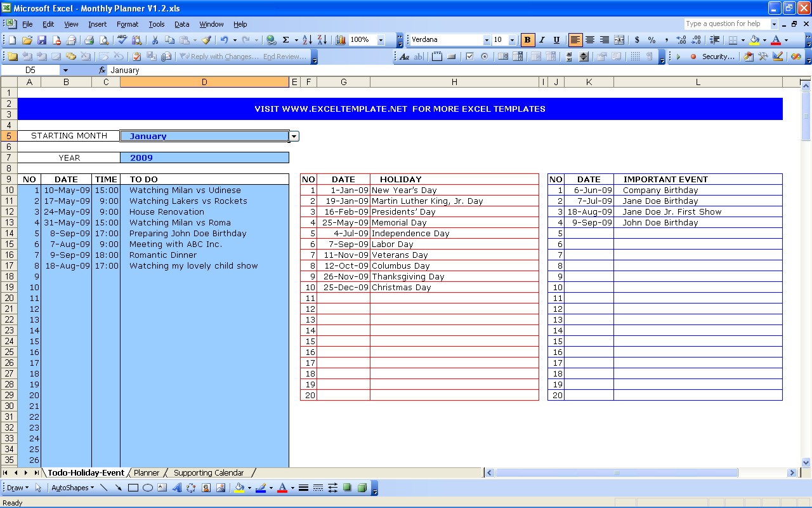
Task: Activate the Format Painter brush
Action: click(207, 40)
